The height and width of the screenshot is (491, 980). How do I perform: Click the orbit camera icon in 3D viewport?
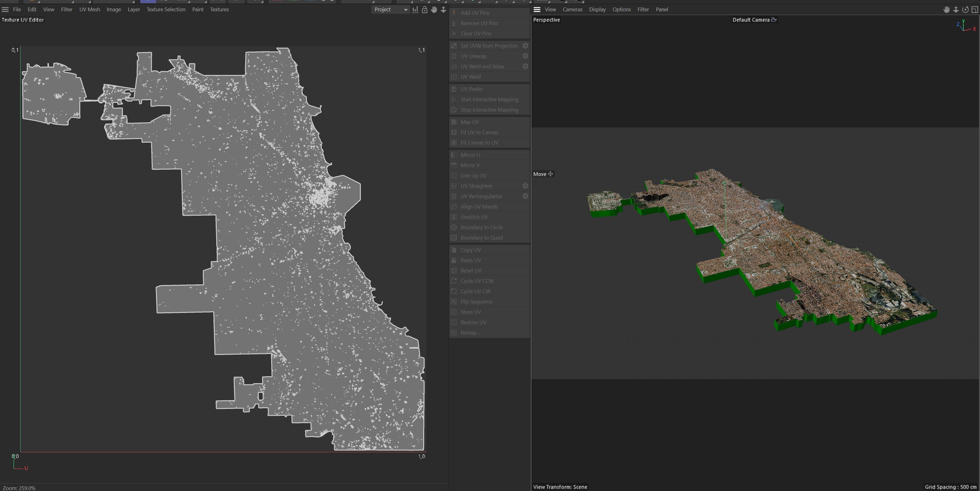[965, 9]
